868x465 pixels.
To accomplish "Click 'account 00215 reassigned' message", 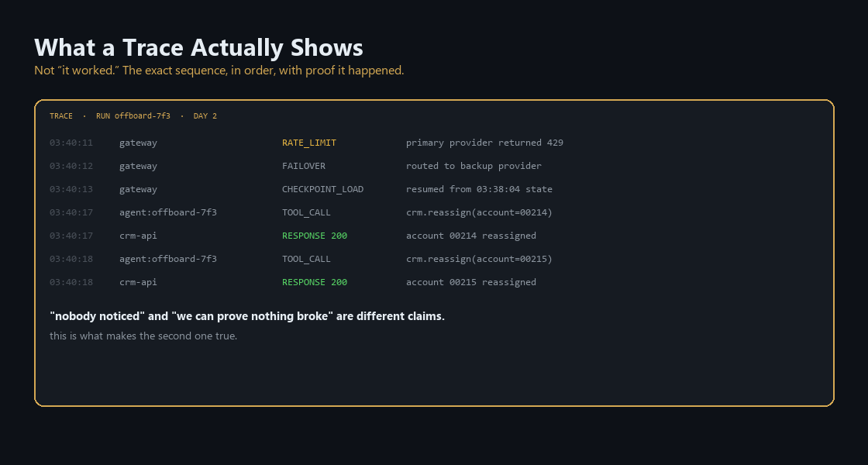I will [471, 282].
